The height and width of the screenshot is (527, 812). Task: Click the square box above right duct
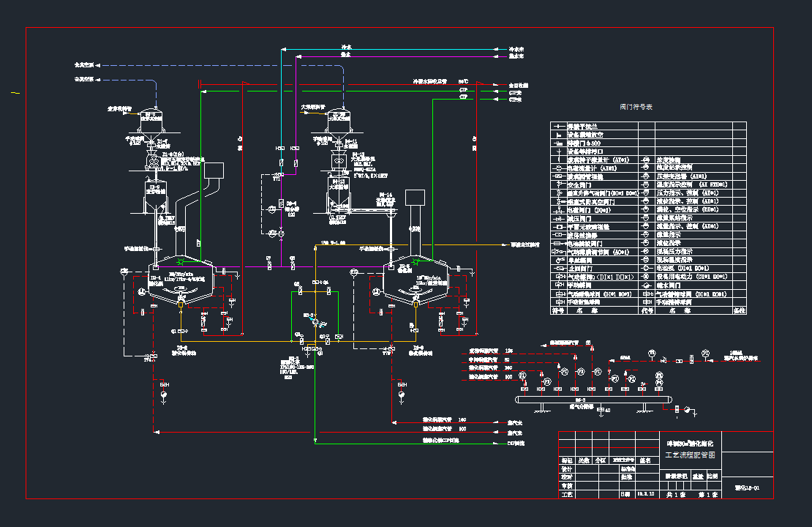click(415, 198)
